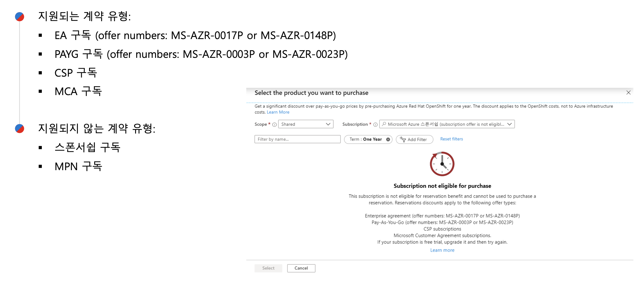Click the 'MCA 구독' bullet text
The height and width of the screenshot is (281, 644).
(78, 91)
